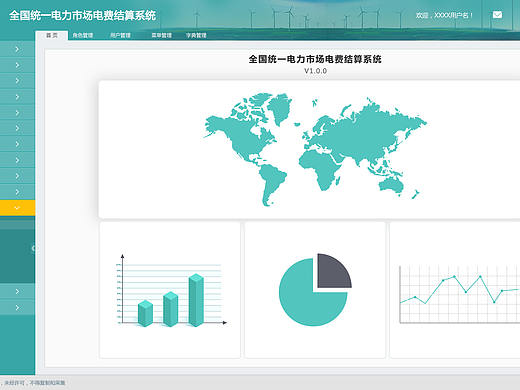Click the sidebar collapse handle arrow
The image size is (520, 390).
(33, 248)
